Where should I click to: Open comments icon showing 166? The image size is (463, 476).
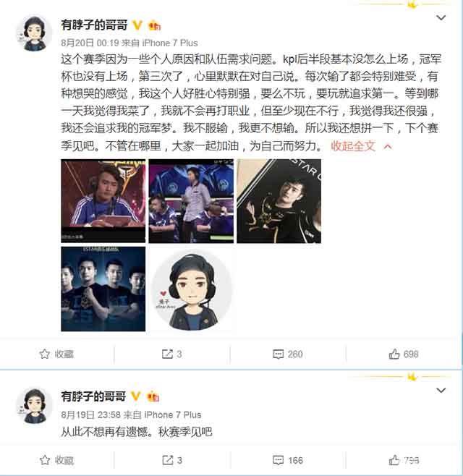click(278, 460)
